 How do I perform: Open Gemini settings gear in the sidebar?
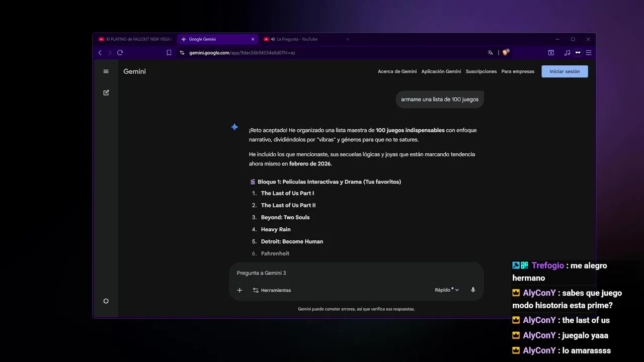coord(106,301)
